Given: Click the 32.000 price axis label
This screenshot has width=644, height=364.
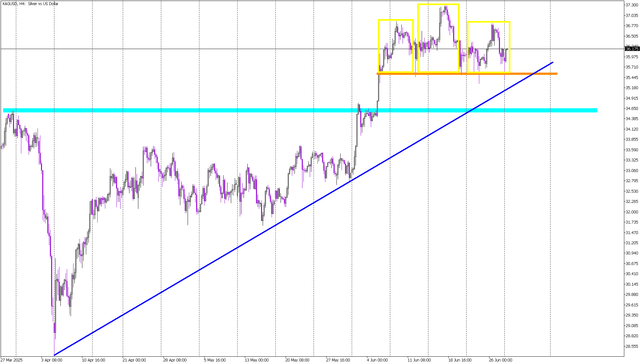Looking at the screenshot, I should 632,212.
